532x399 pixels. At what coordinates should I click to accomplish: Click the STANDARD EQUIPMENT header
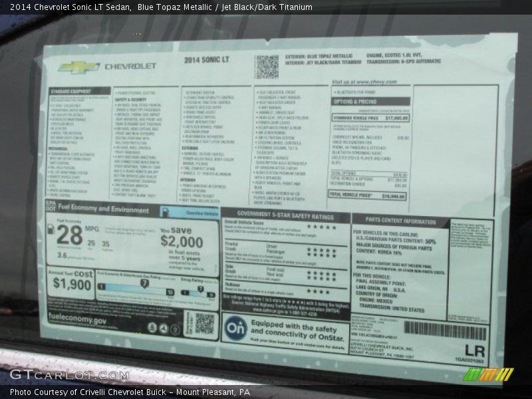[79, 91]
